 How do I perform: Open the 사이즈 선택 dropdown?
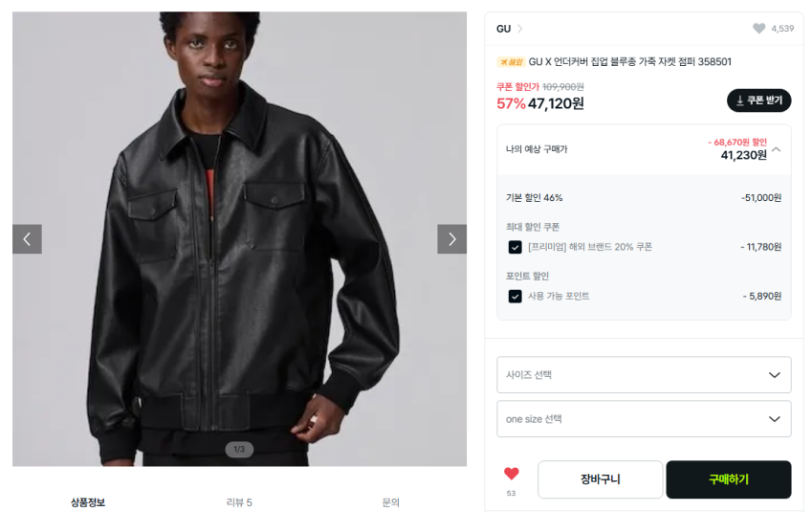point(644,375)
